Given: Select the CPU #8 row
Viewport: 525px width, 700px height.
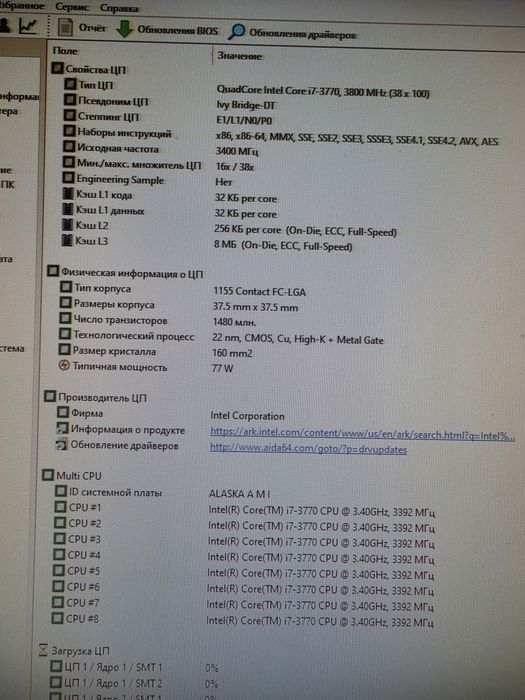Looking at the screenshot, I should 242,620.
